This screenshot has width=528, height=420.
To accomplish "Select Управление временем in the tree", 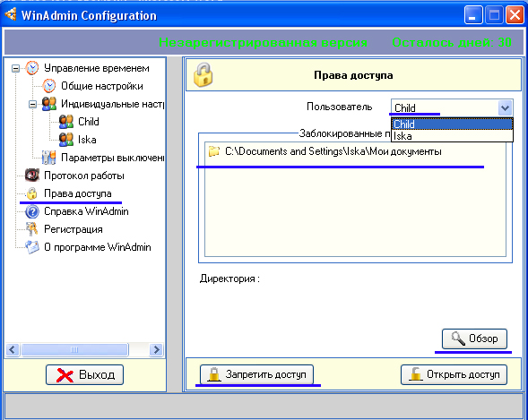I will click(x=97, y=68).
